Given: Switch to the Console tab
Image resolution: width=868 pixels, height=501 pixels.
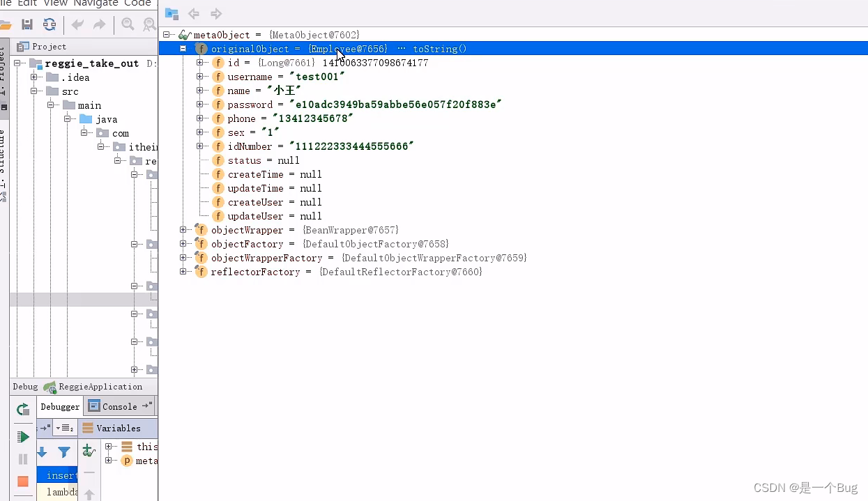Looking at the screenshot, I should coord(119,406).
